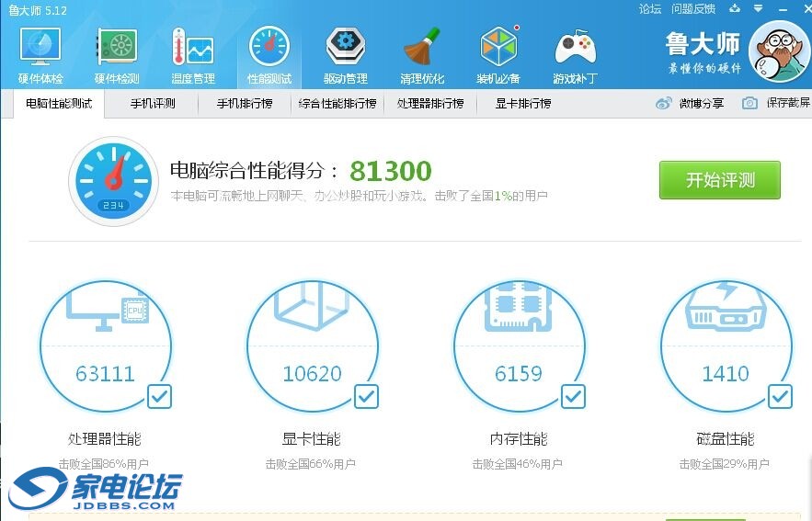Select 性能测试 performance test icon
The height and width of the screenshot is (521, 812).
(269, 46)
